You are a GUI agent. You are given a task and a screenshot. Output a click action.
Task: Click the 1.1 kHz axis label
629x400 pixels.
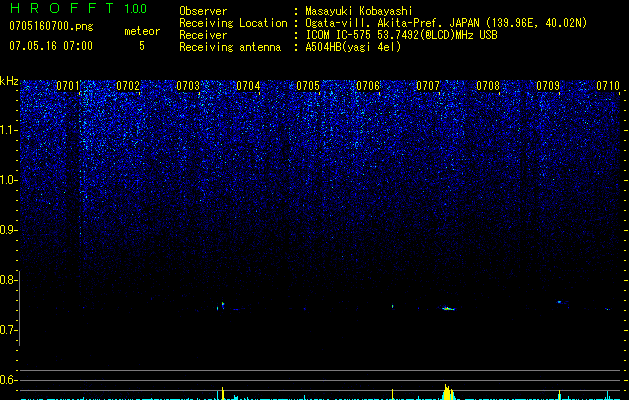point(9,130)
